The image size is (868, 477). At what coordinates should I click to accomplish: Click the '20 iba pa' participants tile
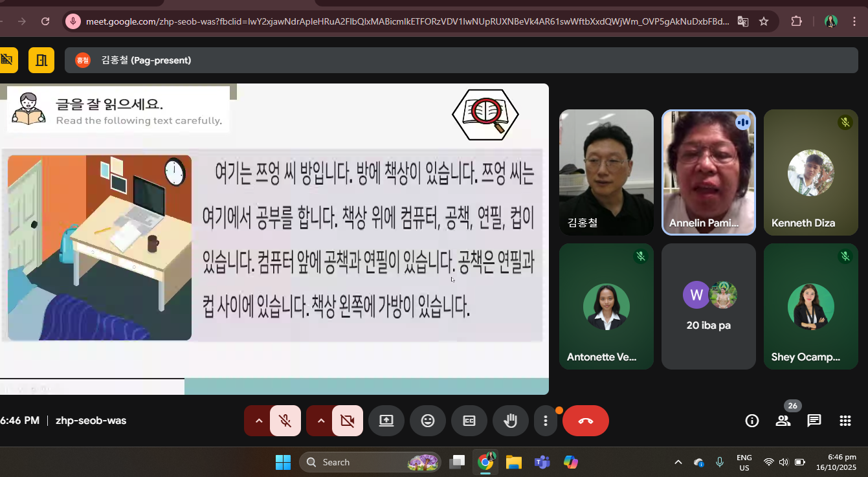tap(708, 306)
